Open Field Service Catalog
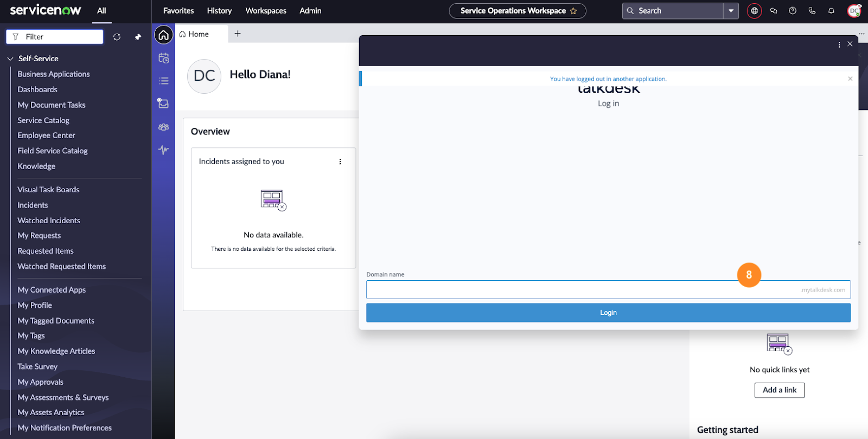 (53, 151)
